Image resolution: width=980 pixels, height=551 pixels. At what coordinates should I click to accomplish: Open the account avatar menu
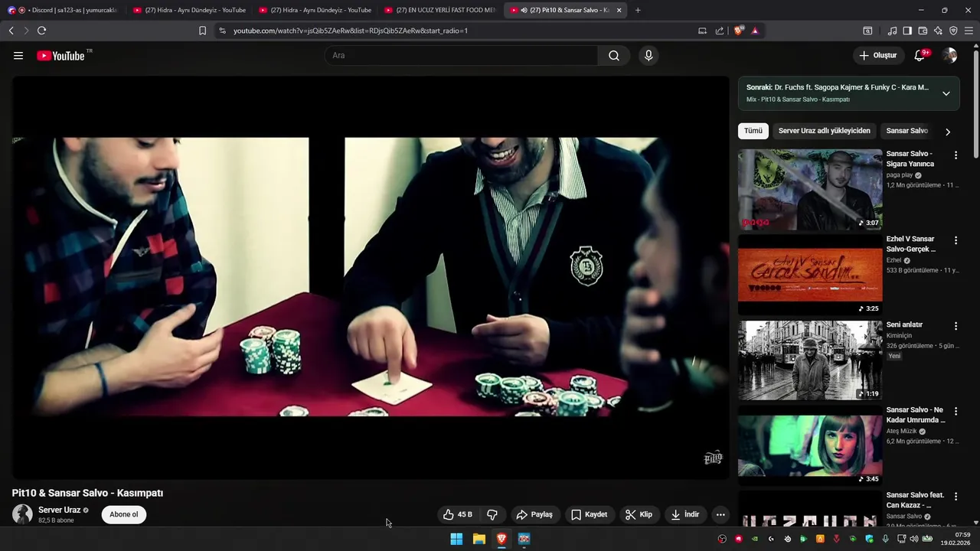tap(949, 55)
